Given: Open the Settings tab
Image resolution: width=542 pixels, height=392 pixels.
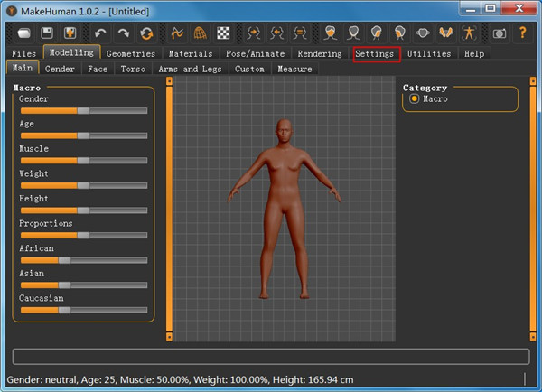Looking at the screenshot, I should click(375, 54).
